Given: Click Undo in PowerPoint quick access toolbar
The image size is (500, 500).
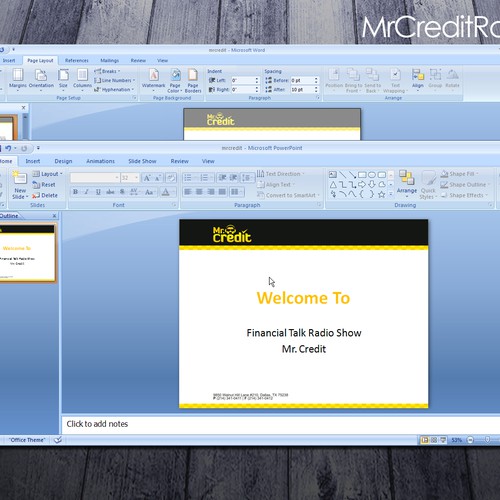Looking at the screenshot, I should pyautogui.click(x=8, y=148).
